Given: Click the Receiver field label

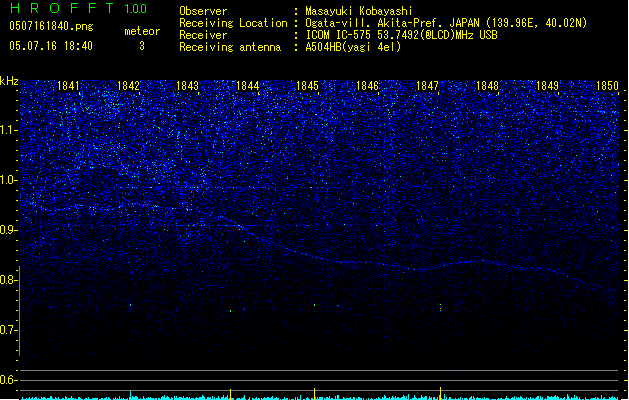Looking at the screenshot, I should [203, 35].
